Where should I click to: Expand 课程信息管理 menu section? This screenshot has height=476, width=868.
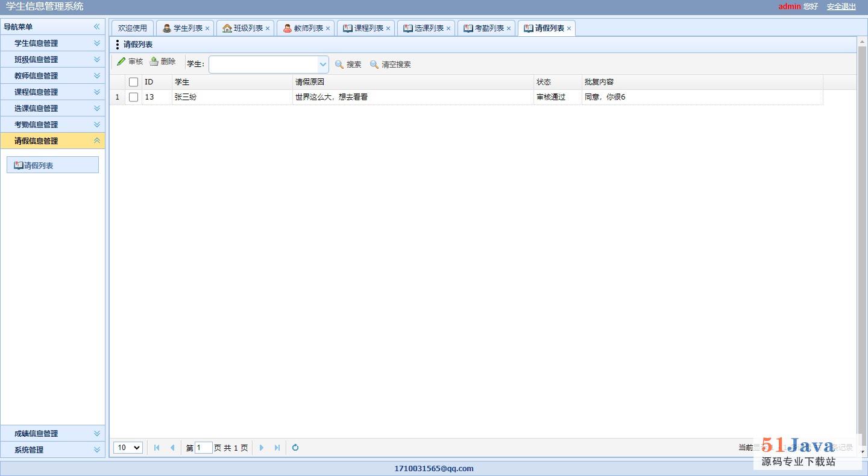coord(52,92)
